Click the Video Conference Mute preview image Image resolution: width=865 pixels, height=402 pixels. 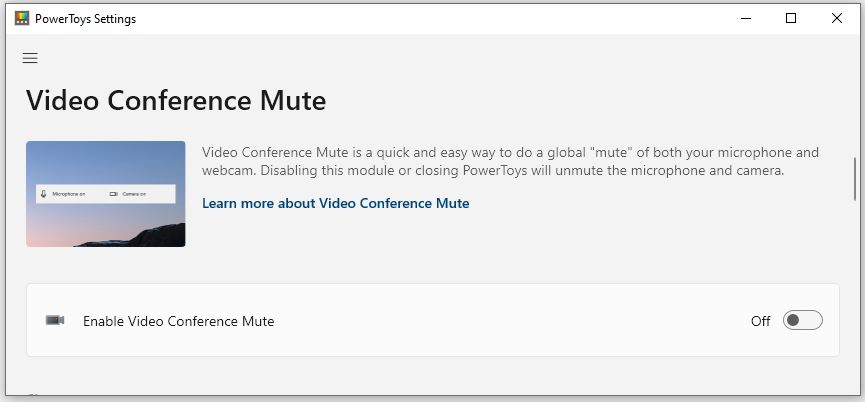[x=105, y=194]
